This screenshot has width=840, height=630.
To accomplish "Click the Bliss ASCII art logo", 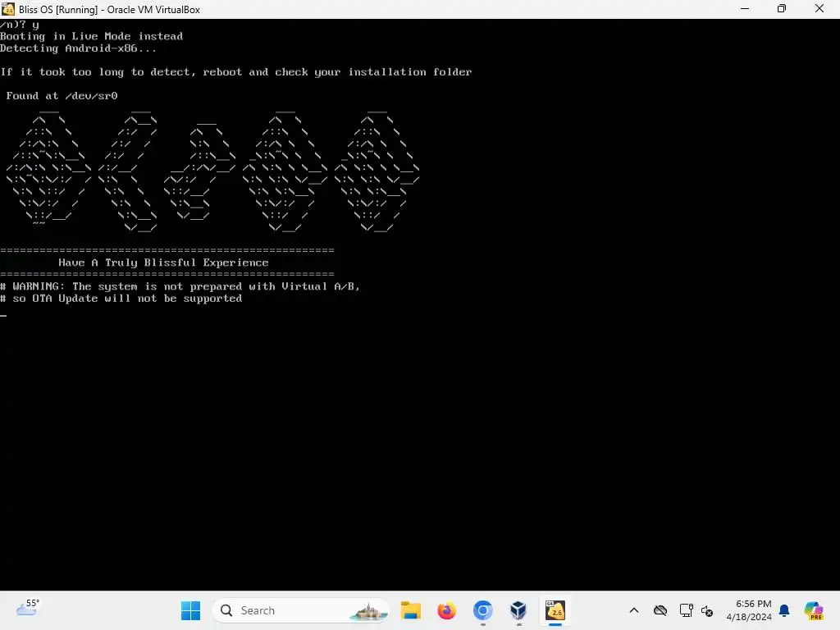I will pos(212,171).
